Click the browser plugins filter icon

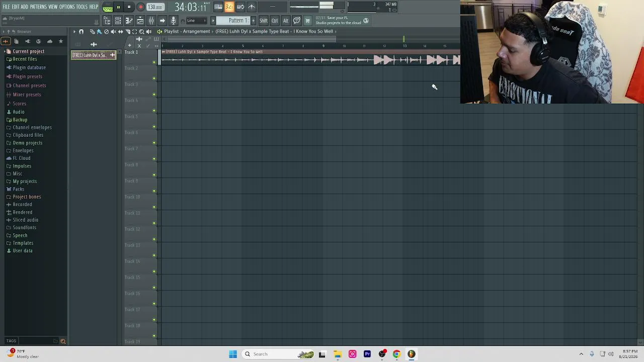[x=27, y=41]
